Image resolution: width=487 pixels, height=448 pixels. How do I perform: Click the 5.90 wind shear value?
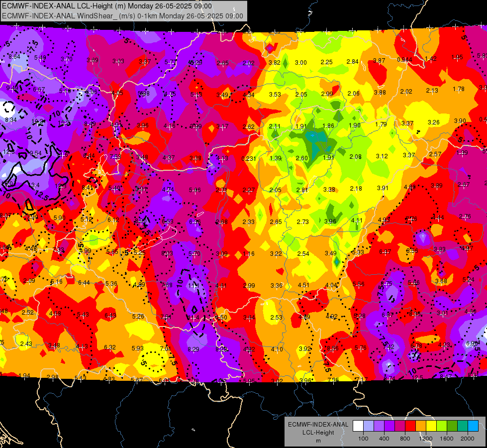pos(59,218)
